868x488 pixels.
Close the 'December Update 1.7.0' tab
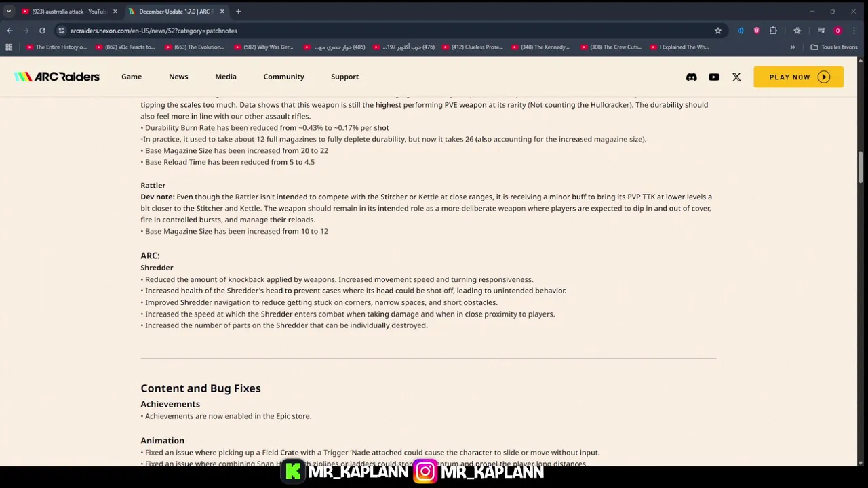click(x=222, y=12)
